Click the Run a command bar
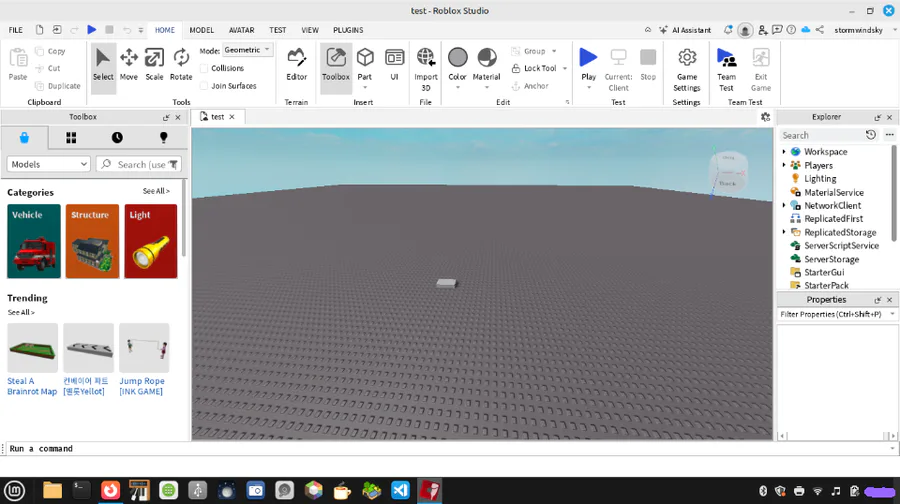Image resolution: width=900 pixels, height=504 pixels. (448, 448)
